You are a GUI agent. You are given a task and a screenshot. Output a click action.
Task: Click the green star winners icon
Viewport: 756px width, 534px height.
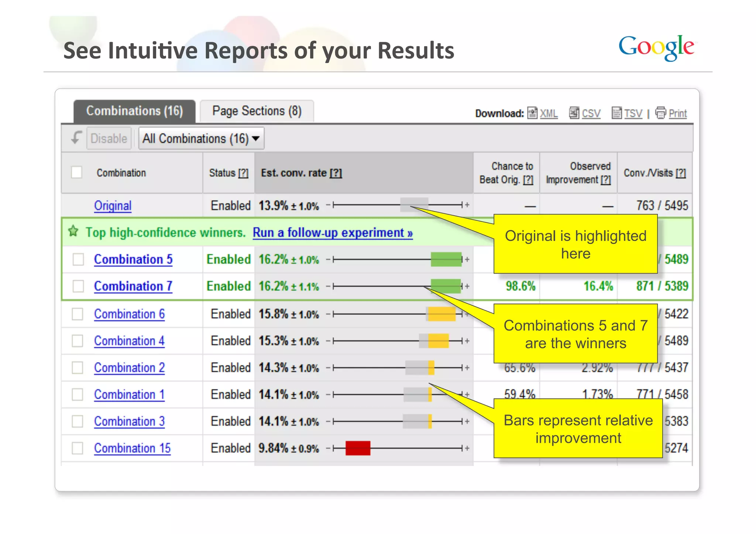coord(73,231)
